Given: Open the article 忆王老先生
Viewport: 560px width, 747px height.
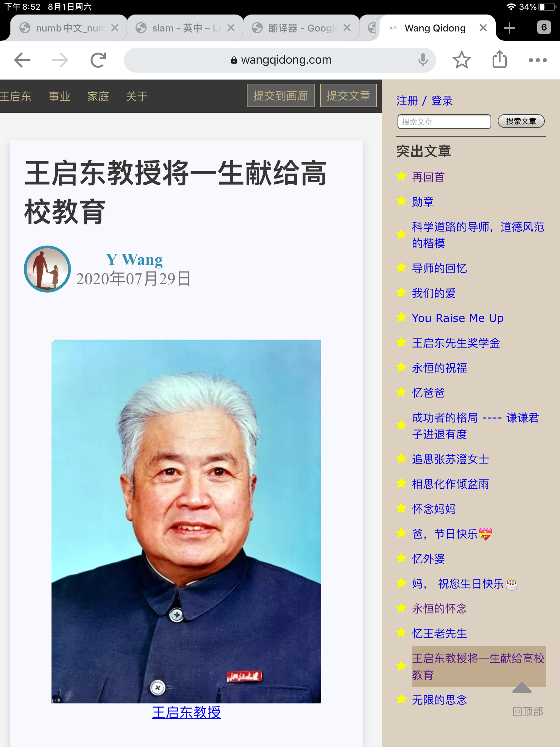Looking at the screenshot, I should tap(439, 634).
